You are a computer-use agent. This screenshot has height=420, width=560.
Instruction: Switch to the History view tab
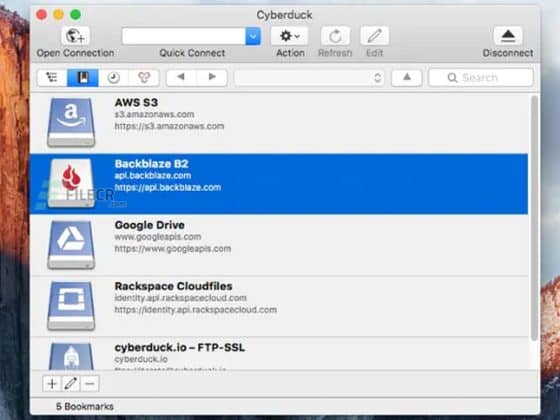(x=114, y=78)
